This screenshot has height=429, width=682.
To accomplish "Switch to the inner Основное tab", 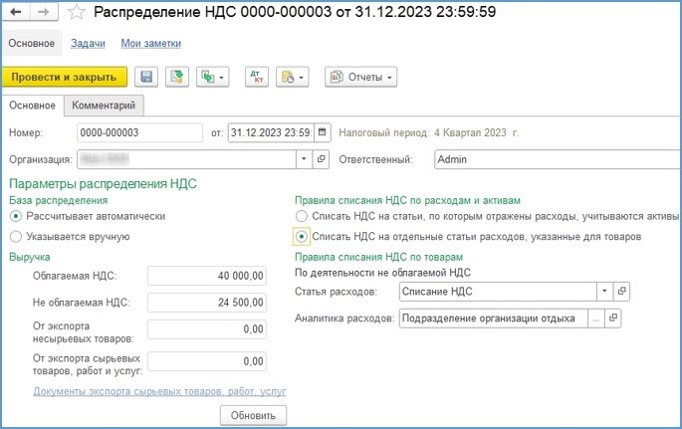I will (x=32, y=105).
